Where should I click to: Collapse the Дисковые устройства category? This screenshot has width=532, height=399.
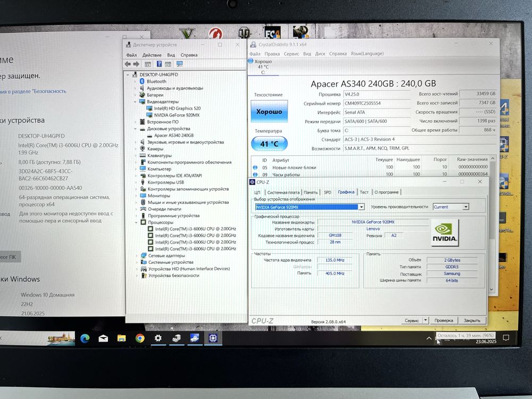135,129
